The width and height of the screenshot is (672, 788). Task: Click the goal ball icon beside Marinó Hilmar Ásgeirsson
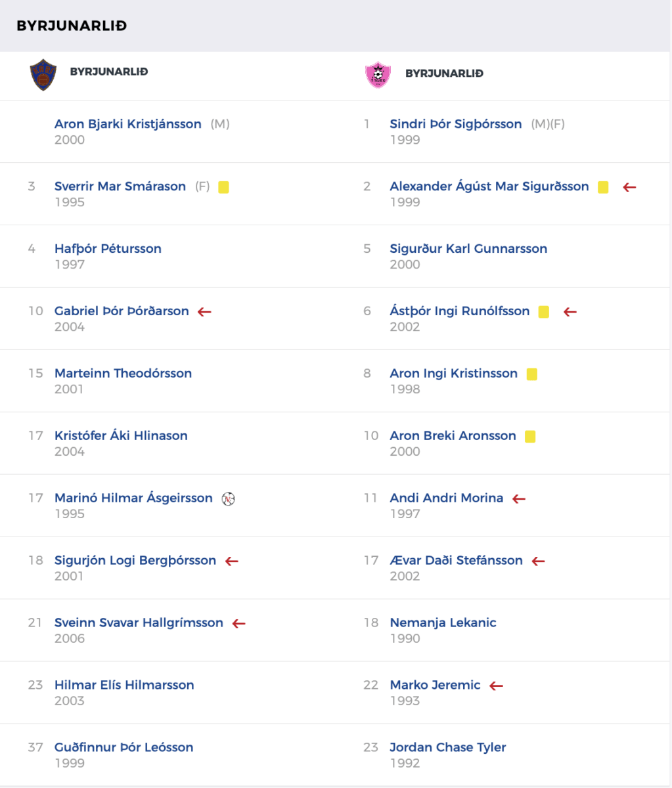coord(228,498)
